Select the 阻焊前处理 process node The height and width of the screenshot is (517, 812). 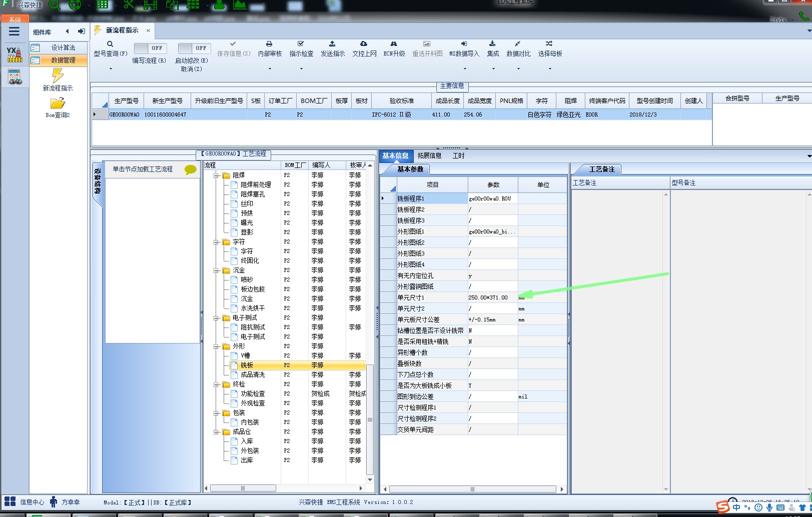(256, 185)
